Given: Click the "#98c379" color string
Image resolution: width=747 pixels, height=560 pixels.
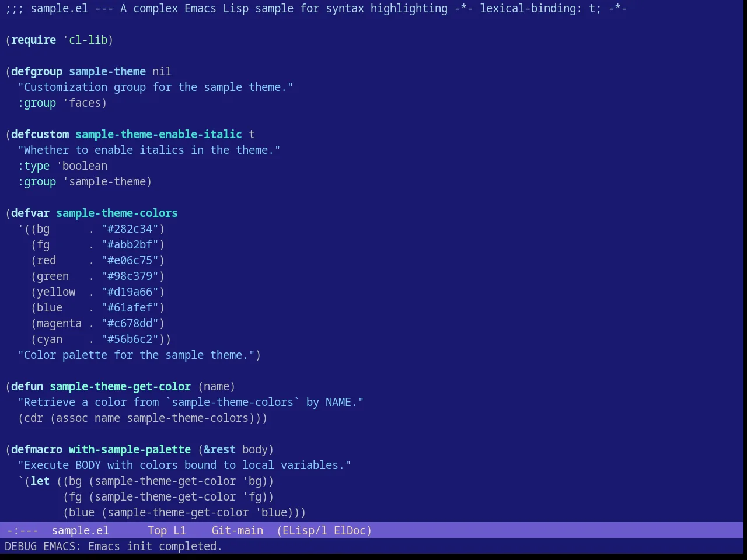Looking at the screenshot, I should (130, 276).
